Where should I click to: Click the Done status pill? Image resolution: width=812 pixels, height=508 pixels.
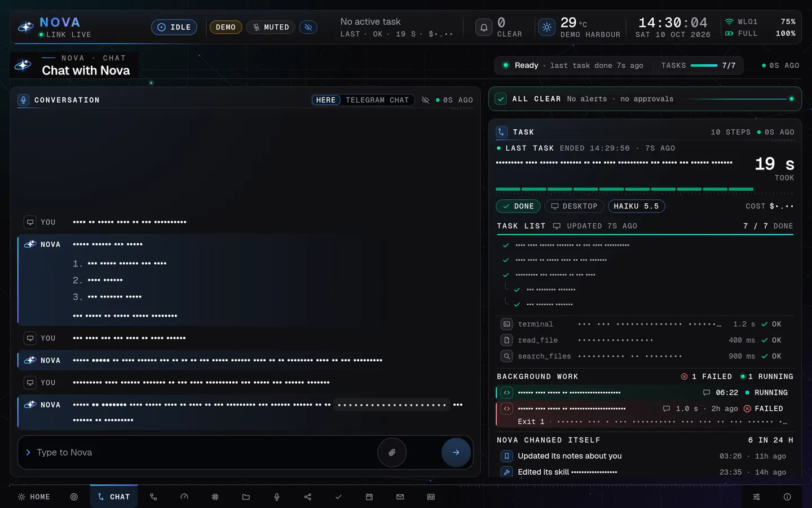[518, 206]
